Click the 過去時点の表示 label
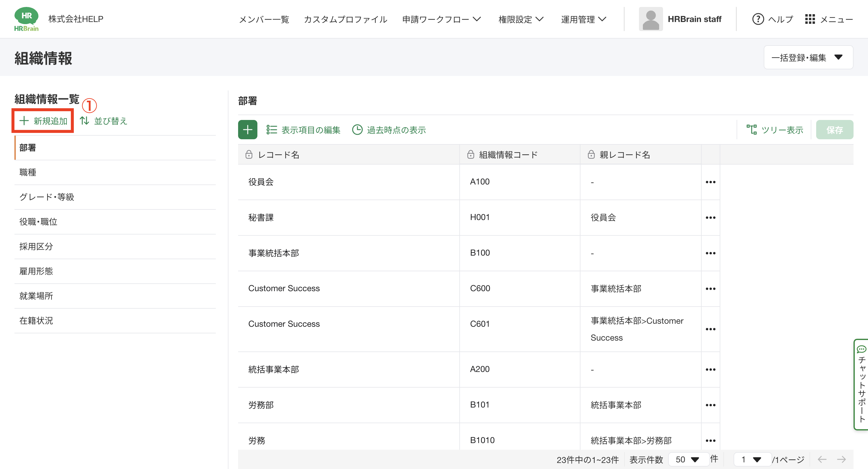The width and height of the screenshot is (868, 469). pos(396,130)
